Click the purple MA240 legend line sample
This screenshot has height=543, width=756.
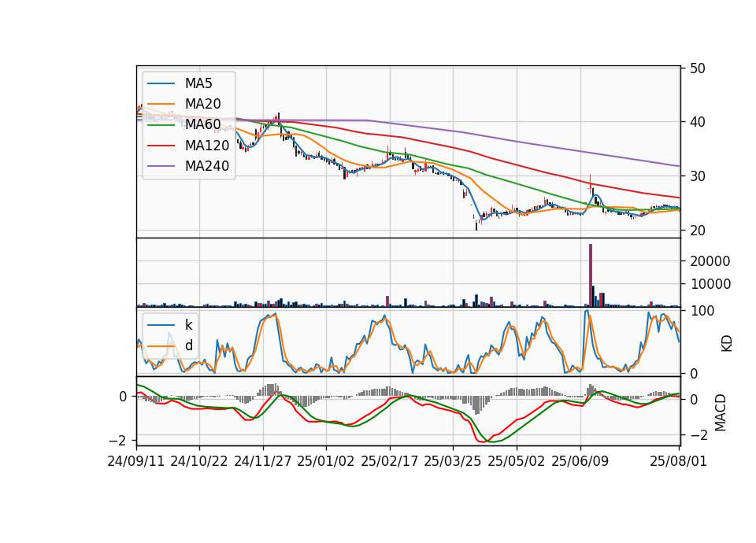[x=161, y=167]
